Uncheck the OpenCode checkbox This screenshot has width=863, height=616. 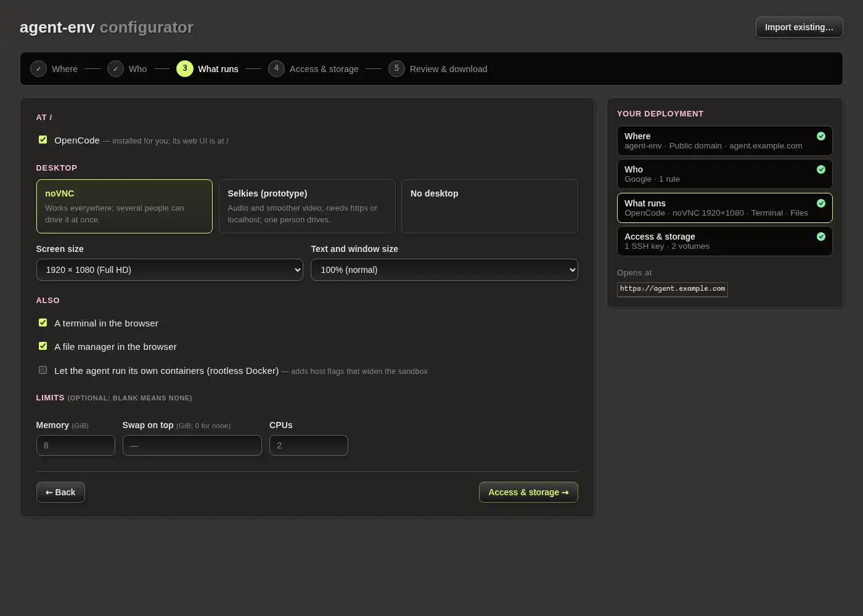point(43,140)
